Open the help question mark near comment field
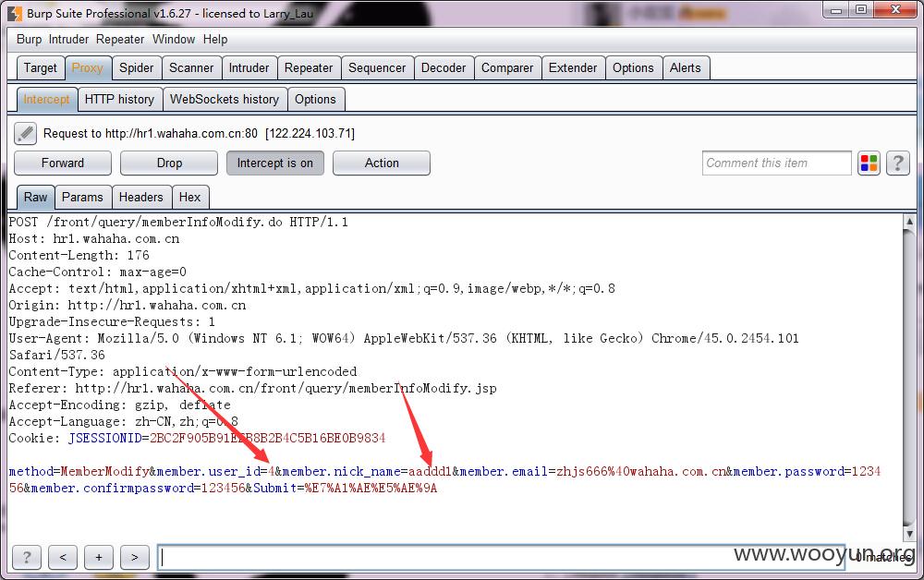The width and height of the screenshot is (924, 580). tap(898, 163)
